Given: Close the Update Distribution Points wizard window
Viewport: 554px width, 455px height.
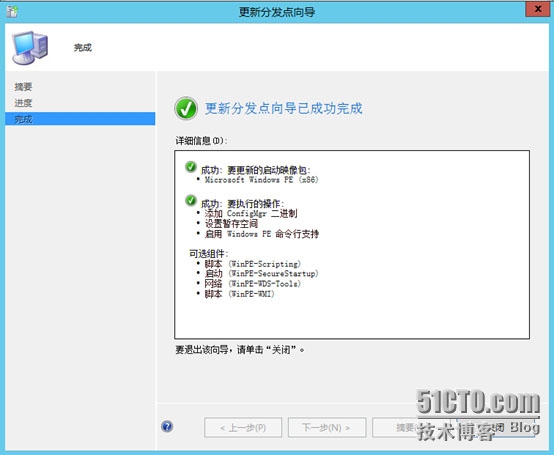Looking at the screenshot, I should tap(537, 9).
